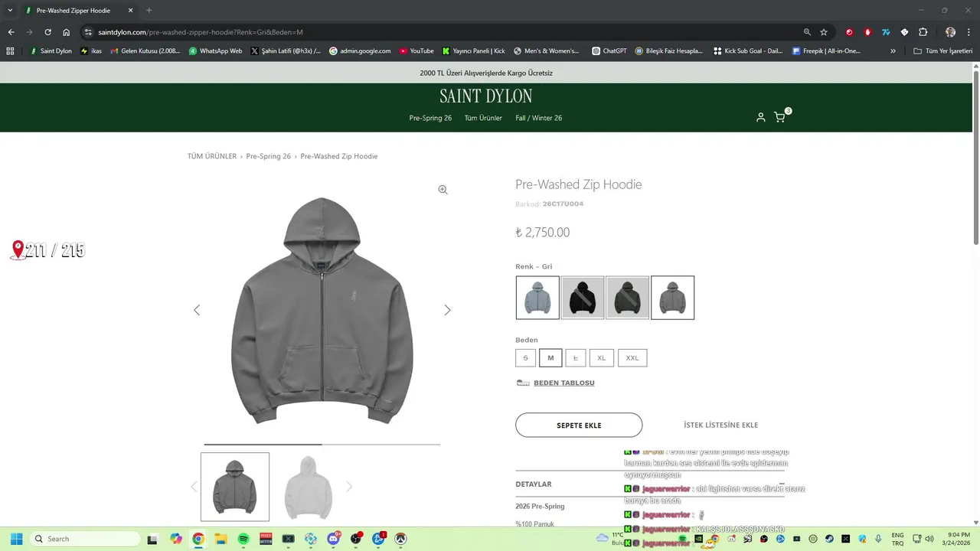Select size XL

[x=602, y=357]
